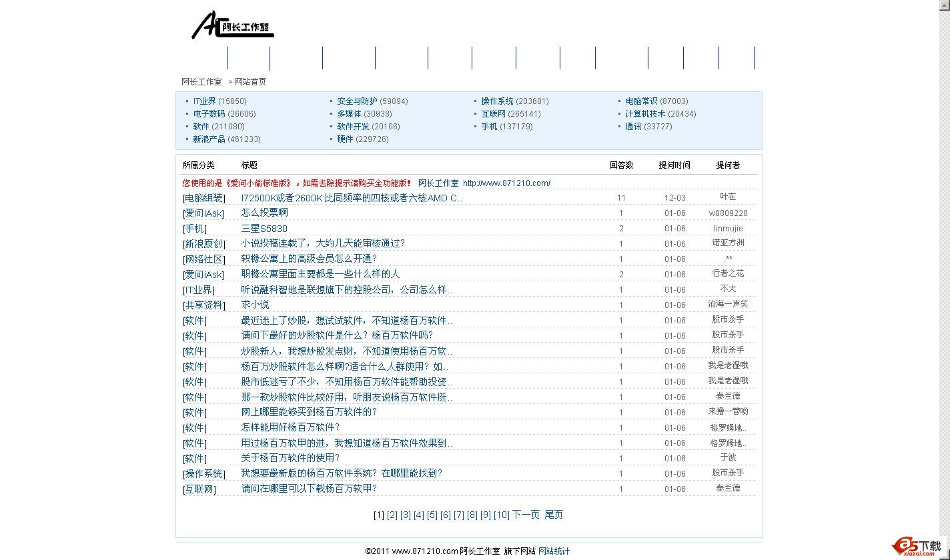Click the 阿长工作室 logo image
Image resolution: width=950 pixels, height=560 pixels.
pos(233,25)
